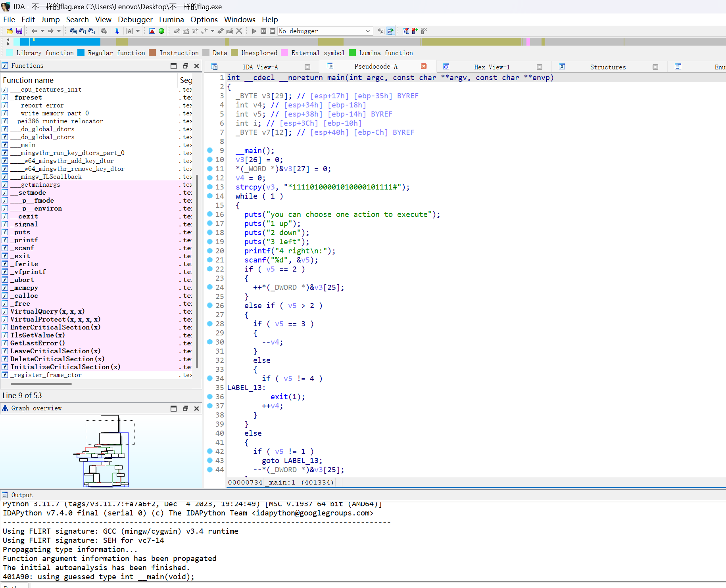Toggle breakpoint dot on line 13
The height and width of the screenshot is (588, 726).
[x=210, y=187]
